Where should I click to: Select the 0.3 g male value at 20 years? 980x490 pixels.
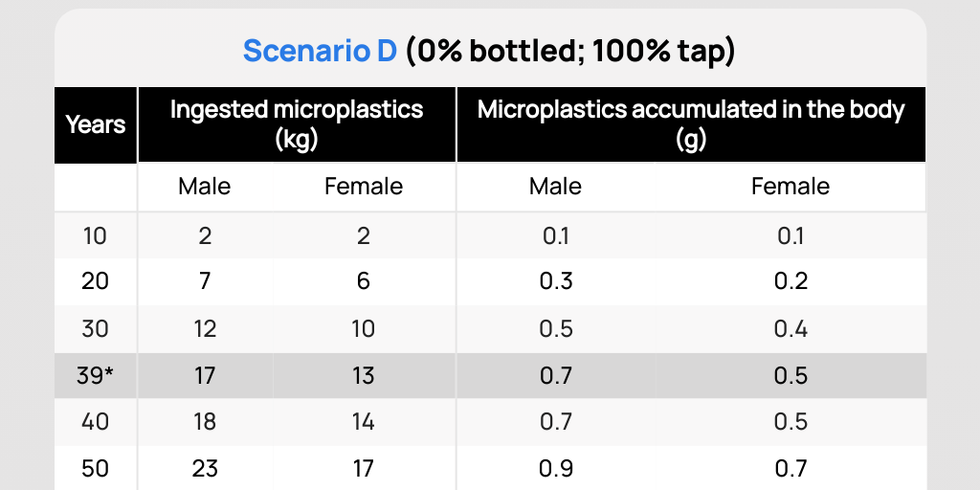coord(556,281)
